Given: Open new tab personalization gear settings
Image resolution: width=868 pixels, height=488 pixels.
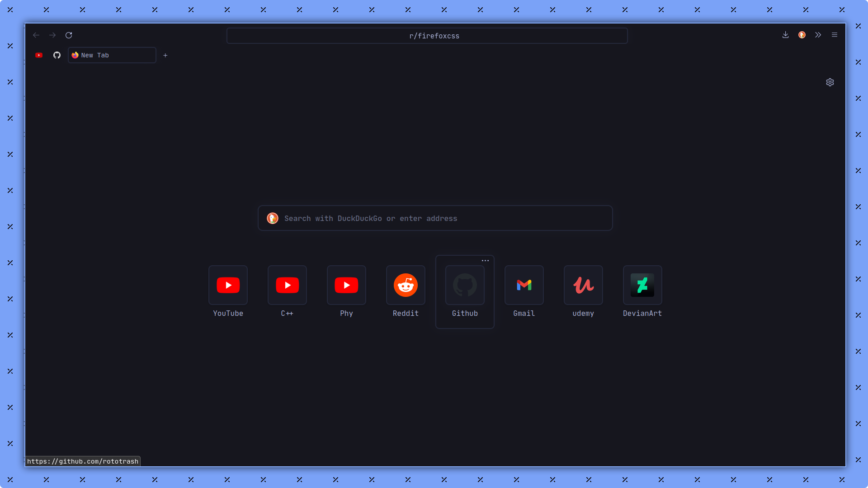Looking at the screenshot, I should tap(830, 82).
